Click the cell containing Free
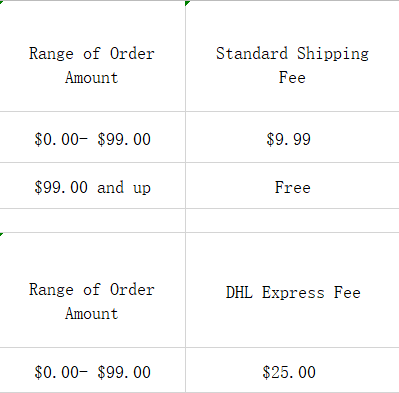 click(292, 186)
